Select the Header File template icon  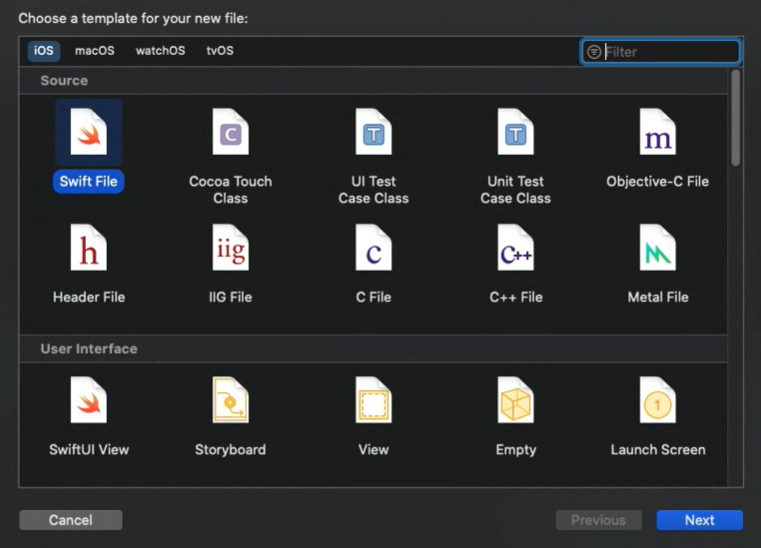point(88,247)
